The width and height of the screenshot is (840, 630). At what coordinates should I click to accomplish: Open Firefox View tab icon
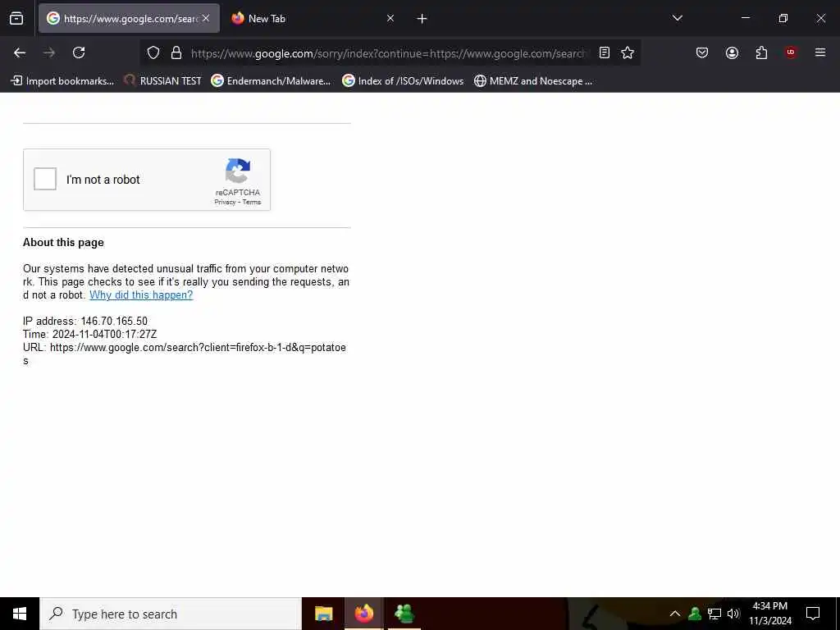(16, 18)
